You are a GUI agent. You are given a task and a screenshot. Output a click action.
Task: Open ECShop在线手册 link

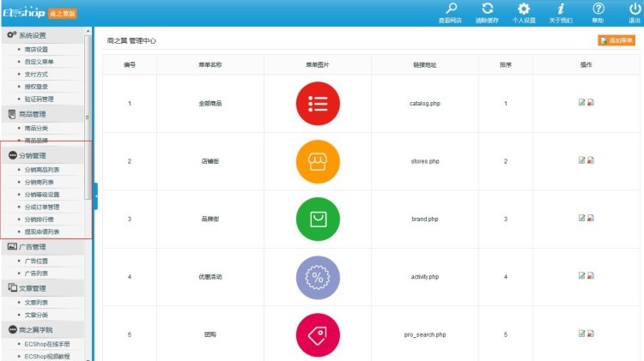(47, 344)
